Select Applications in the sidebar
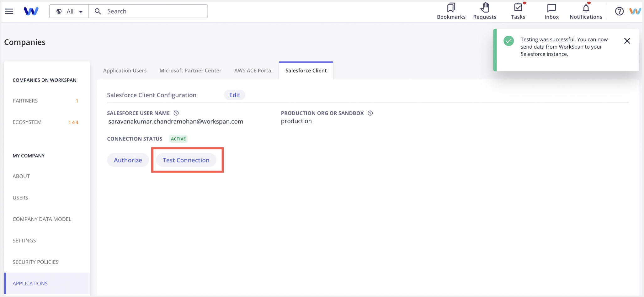 (x=47, y=283)
